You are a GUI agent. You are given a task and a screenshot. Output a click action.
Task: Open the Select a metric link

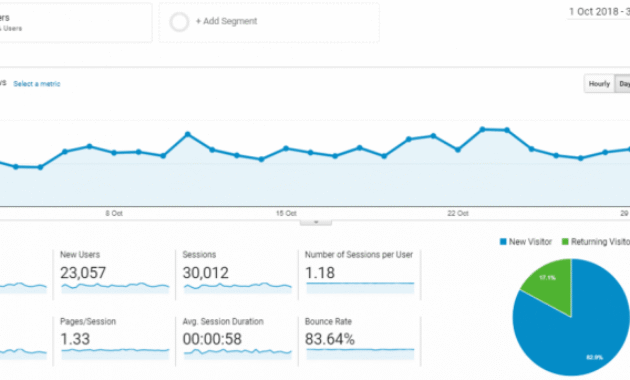pyautogui.click(x=37, y=84)
